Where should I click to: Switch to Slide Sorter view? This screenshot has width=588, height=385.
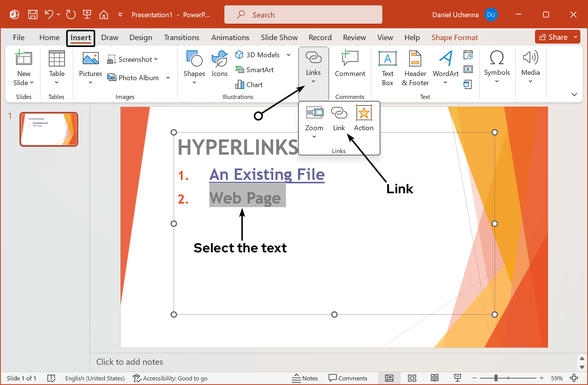[x=412, y=378]
